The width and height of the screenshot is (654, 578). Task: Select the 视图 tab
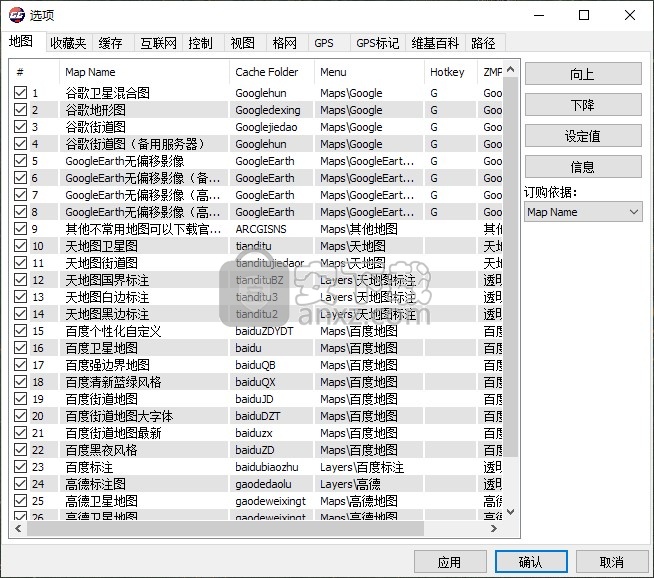pos(243,43)
